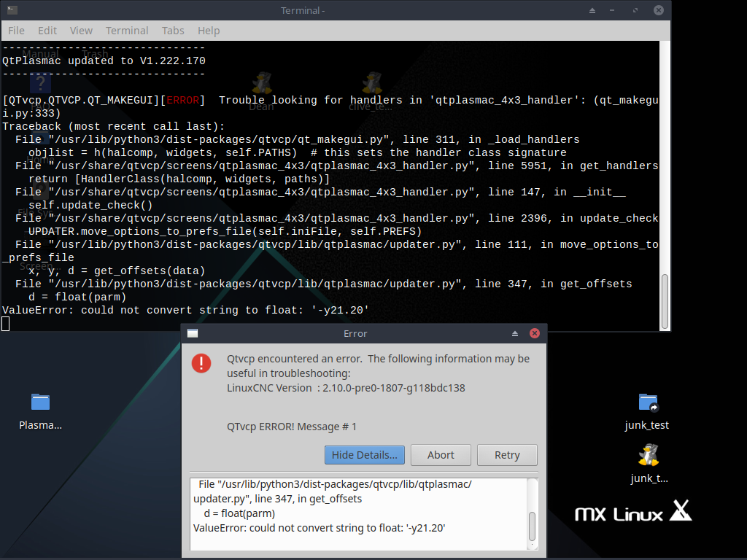
Task: Click the Terminal window vertical scrollbar handle
Action: click(x=665, y=301)
